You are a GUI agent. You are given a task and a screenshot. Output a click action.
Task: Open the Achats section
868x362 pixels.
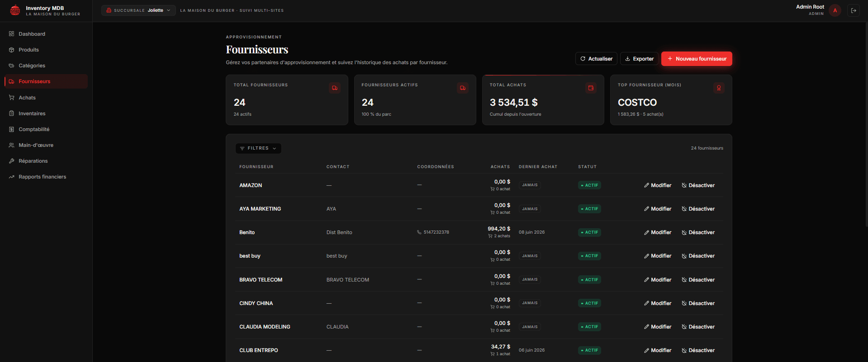click(46, 98)
